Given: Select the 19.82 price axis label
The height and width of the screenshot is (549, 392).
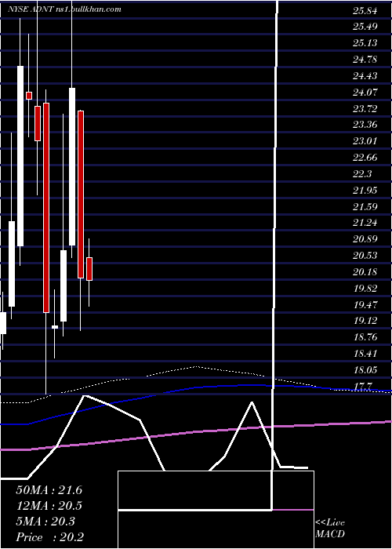Looking at the screenshot, I should click(365, 289).
